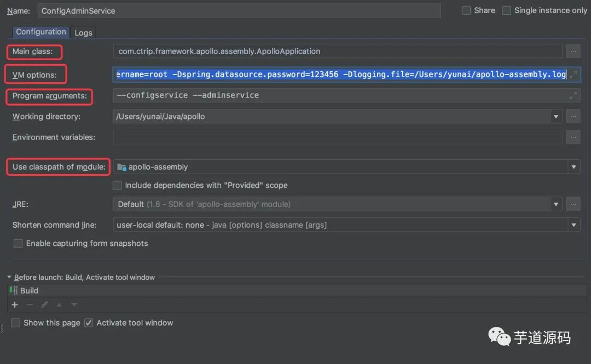This screenshot has width=591, height=364.
Task: Click the 'Use classpath of module:' label
Action: click(59, 167)
